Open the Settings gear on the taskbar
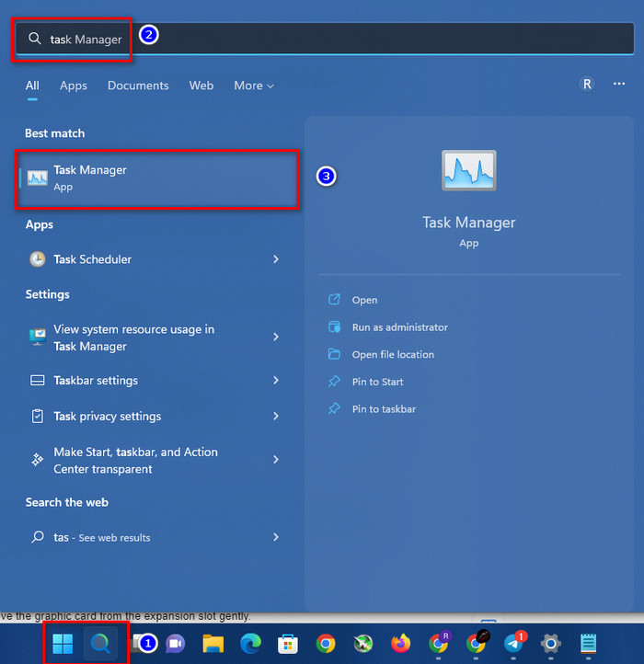Image resolution: width=644 pixels, height=664 pixels. pos(551,644)
